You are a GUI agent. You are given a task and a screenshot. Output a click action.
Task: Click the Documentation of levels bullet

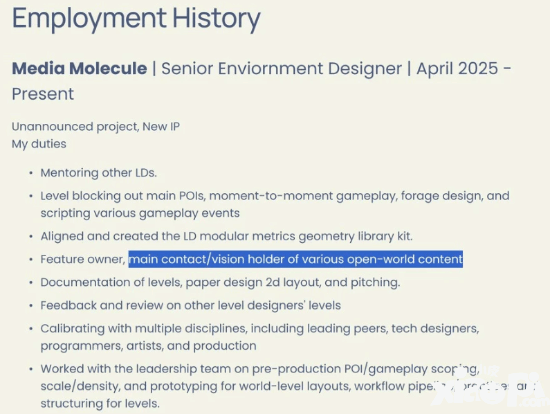pyautogui.click(x=220, y=282)
